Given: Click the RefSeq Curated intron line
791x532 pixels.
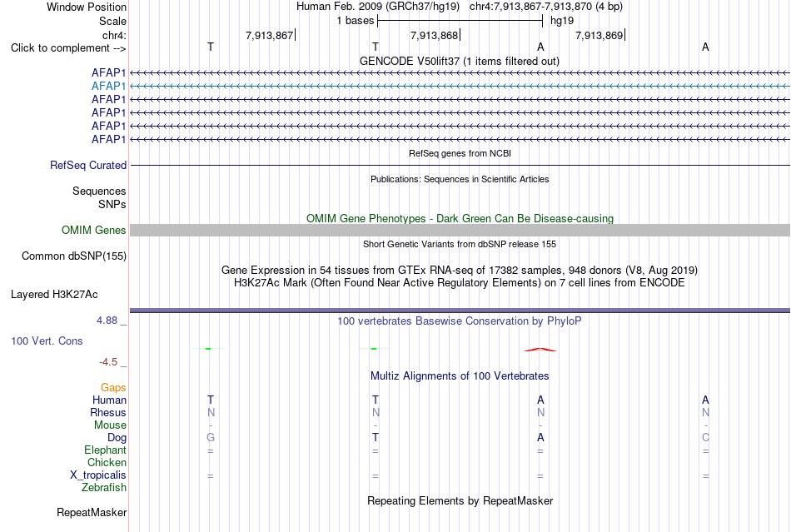Looking at the screenshot, I should [x=460, y=166].
